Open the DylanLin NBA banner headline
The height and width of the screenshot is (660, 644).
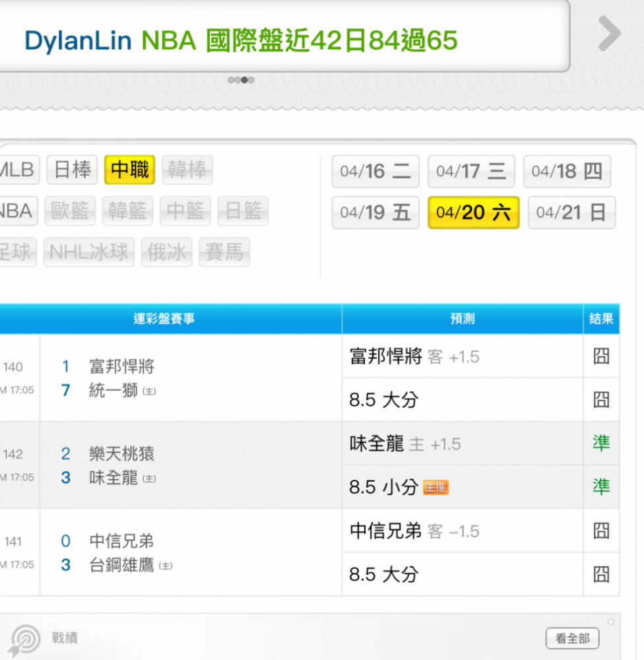[x=241, y=40]
